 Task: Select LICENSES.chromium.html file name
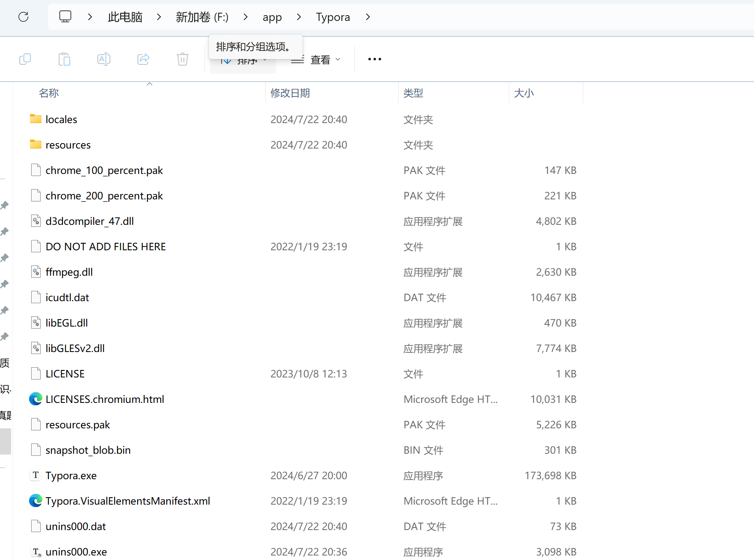point(105,399)
